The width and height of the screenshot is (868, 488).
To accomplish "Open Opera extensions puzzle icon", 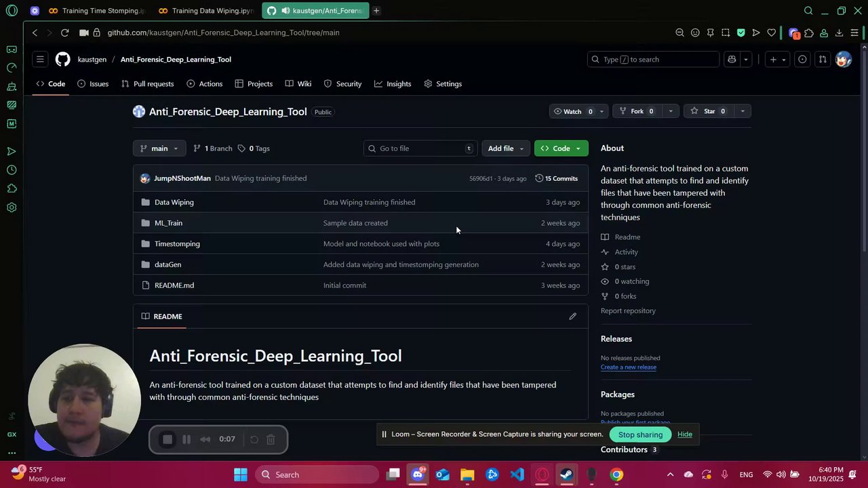I will click(808, 33).
